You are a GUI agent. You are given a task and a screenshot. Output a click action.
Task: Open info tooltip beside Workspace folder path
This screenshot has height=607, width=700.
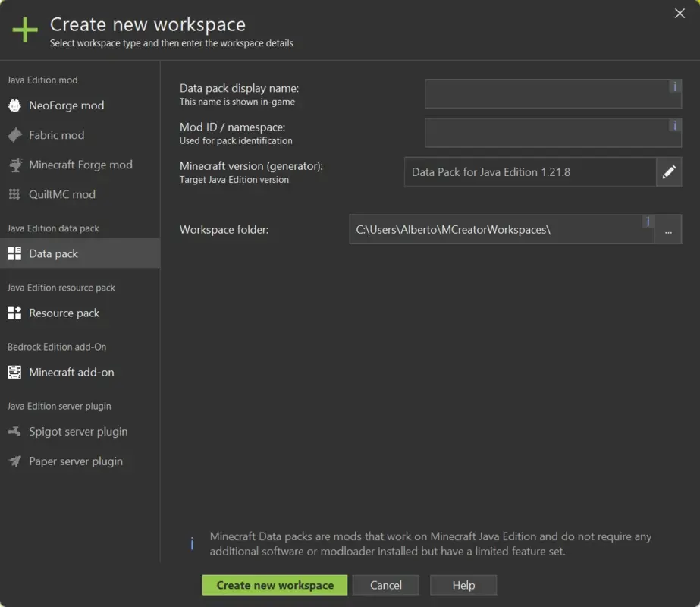pyautogui.click(x=648, y=222)
